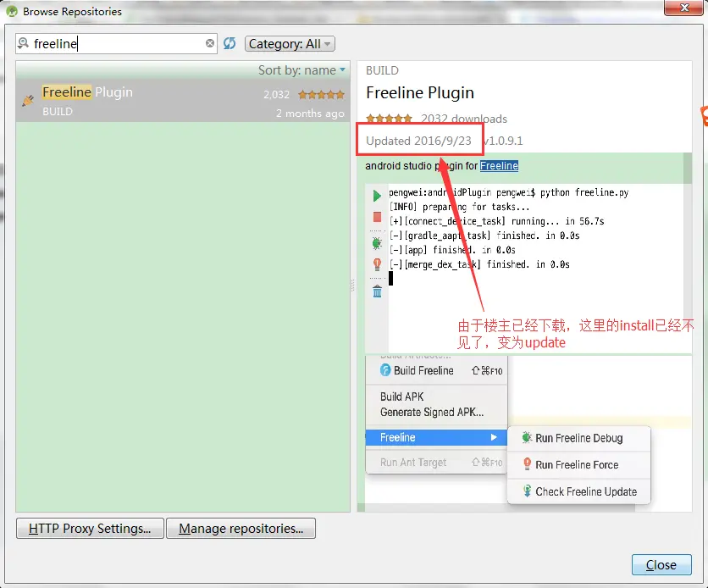Click the 'v1.0.9.1' version text
708x588 pixels.
pyautogui.click(x=503, y=141)
